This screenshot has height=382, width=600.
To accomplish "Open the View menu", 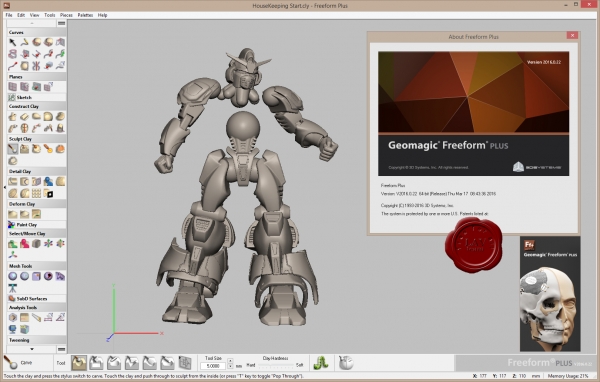I will (x=34, y=15).
